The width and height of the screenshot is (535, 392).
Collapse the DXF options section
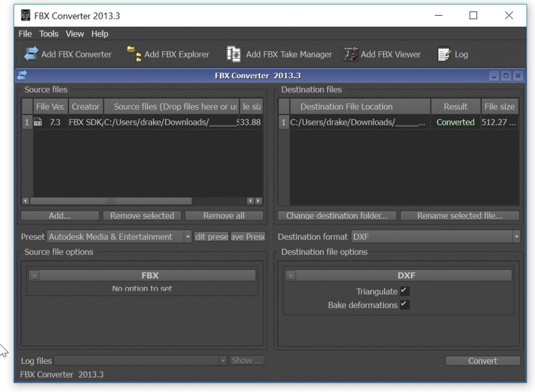(x=291, y=276)
